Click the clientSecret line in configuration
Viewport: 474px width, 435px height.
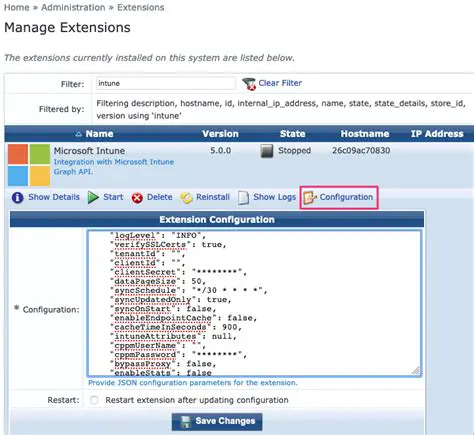[179, 272]
